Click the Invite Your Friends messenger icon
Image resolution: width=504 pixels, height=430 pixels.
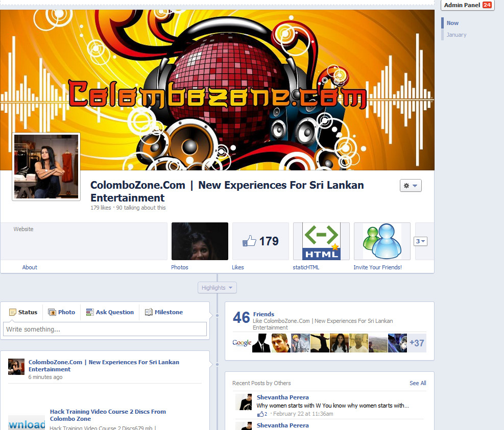pyautogui.click(x=382, y=241)
